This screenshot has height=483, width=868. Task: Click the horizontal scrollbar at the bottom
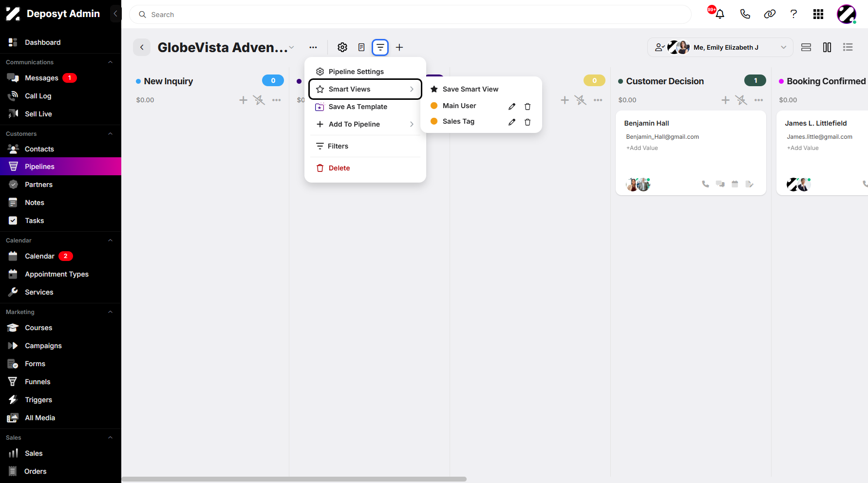[x=294, y=479]
